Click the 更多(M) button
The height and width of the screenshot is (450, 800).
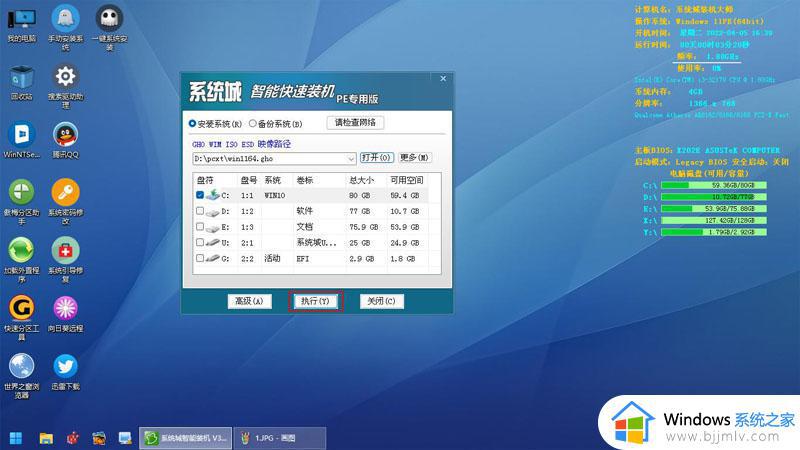coord(414,158)
